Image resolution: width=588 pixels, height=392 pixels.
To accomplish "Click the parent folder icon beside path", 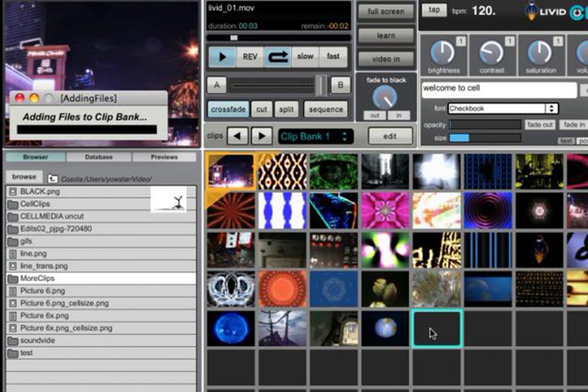I will click(53, 179).
